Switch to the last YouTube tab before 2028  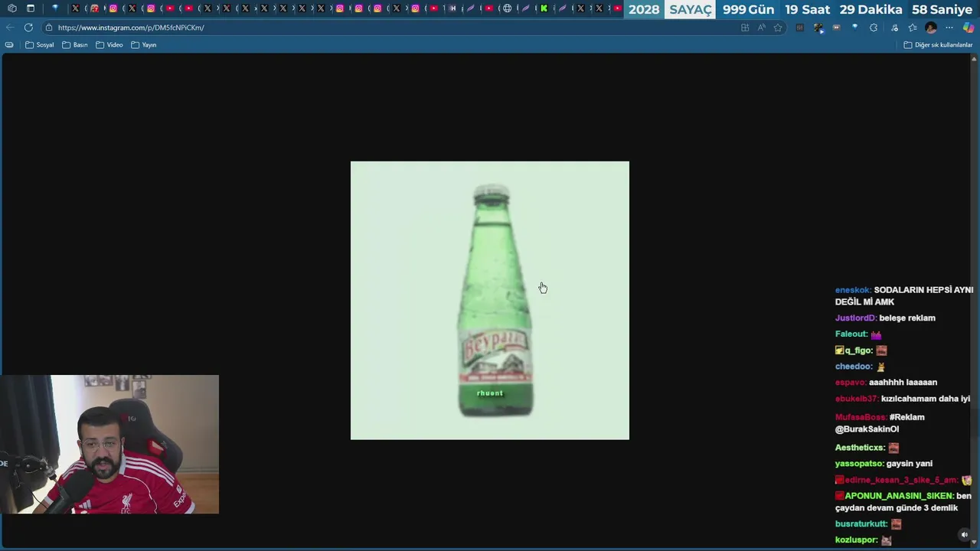click(x=618, y=8)
